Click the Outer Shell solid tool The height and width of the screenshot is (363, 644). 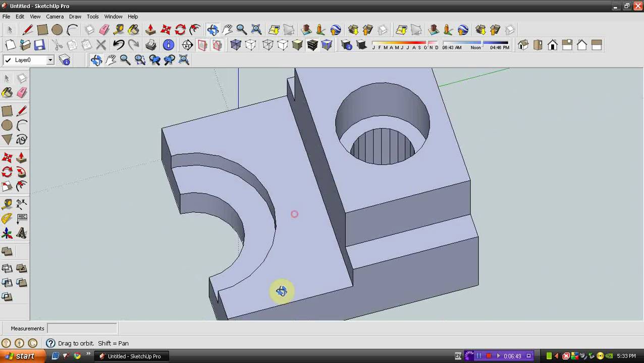pos(7,251)
